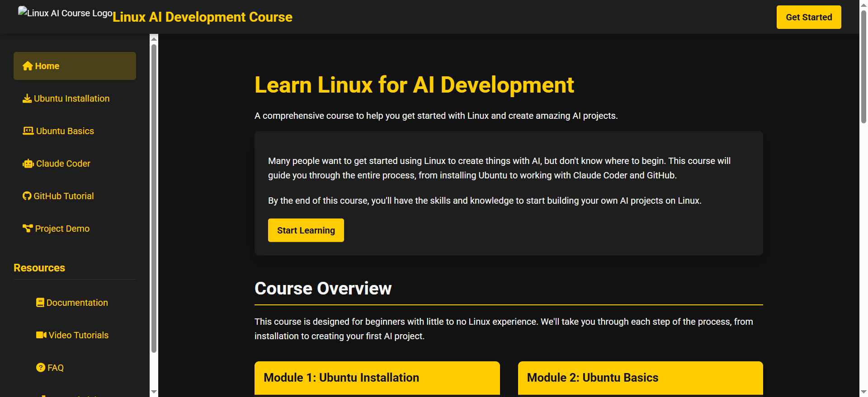Click the FAQ question mark icon
The width and height of the screenshot is (868, 397).
click(41, 368)
